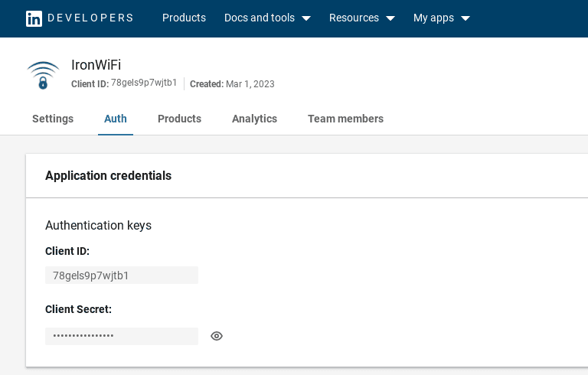Expand the Resources dropdown menu
This screenshot has width=588, height=375.
click(x=362, y=18)
